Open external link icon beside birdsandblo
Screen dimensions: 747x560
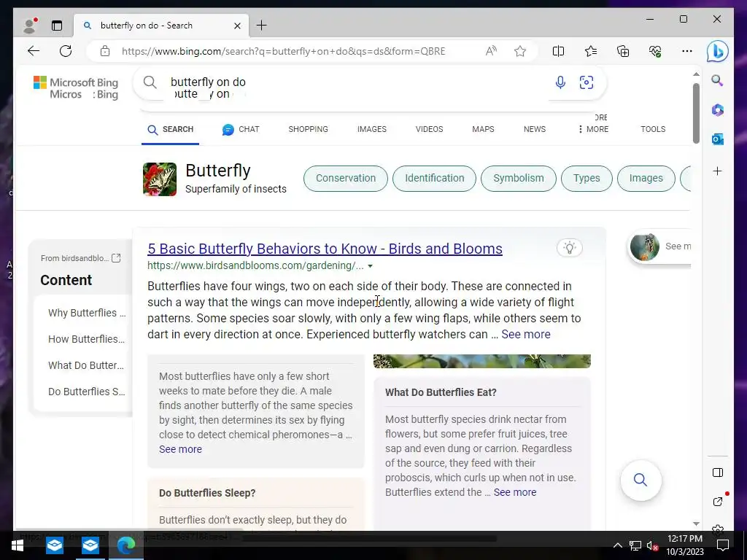coord(116,258)
